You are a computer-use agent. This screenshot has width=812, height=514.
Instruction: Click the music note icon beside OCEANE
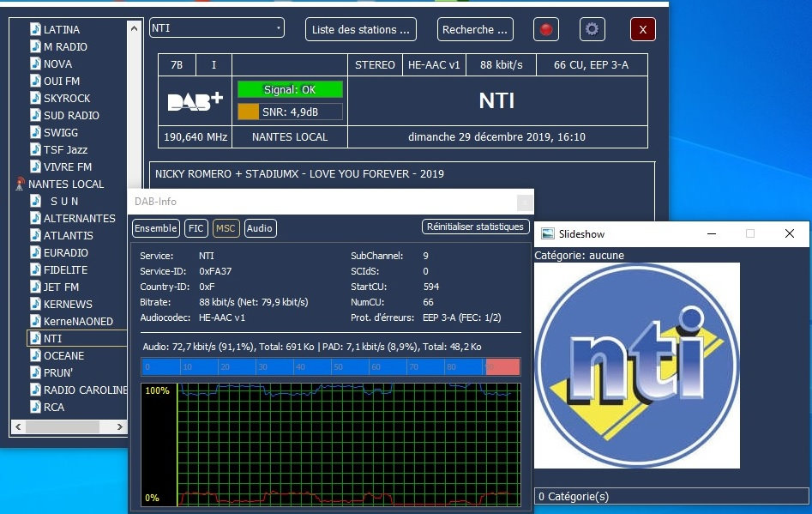click(35, 355)
